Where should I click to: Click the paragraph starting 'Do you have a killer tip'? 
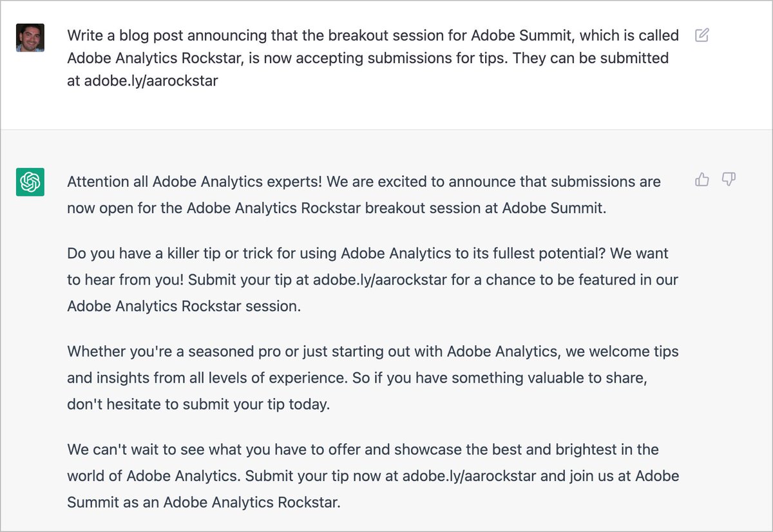click(372, 280)
